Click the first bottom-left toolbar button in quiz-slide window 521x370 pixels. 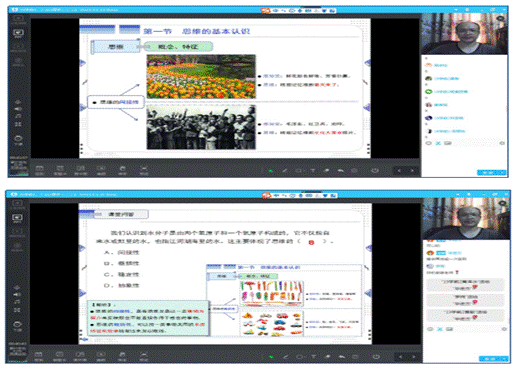(39, 356)
